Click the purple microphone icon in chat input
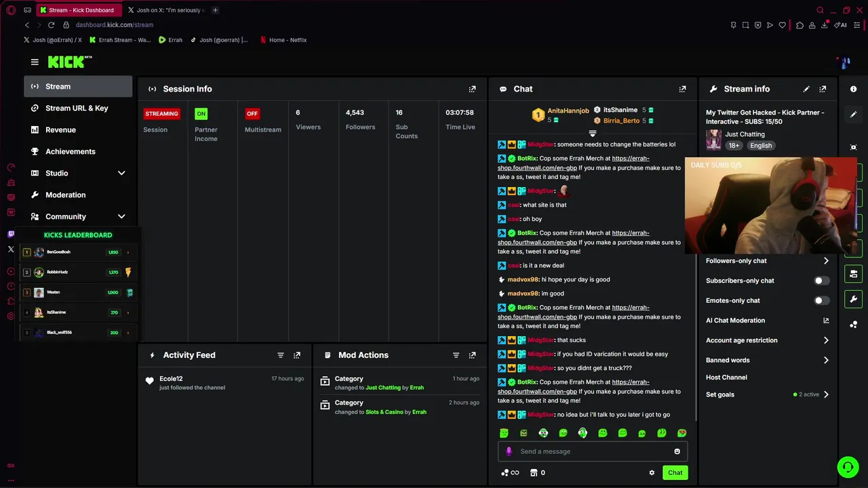Image resolution: width=868 pixels, height=488 pixels. pos(509,451)
